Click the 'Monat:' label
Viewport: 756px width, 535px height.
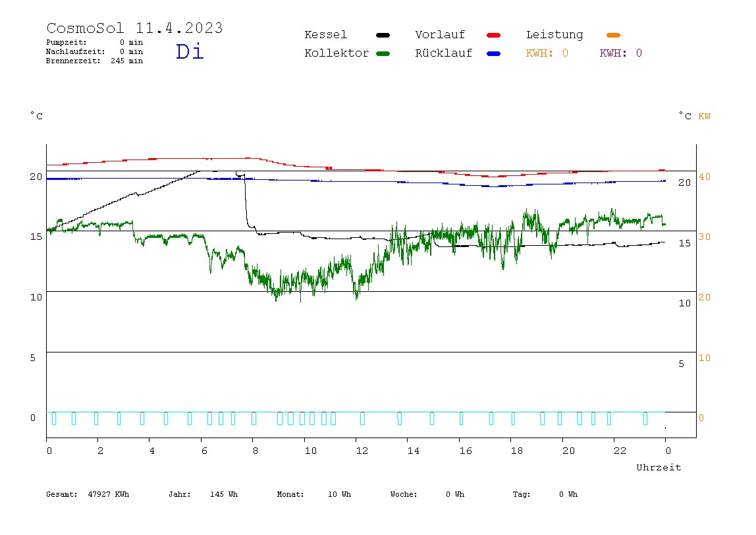point(290,494)
